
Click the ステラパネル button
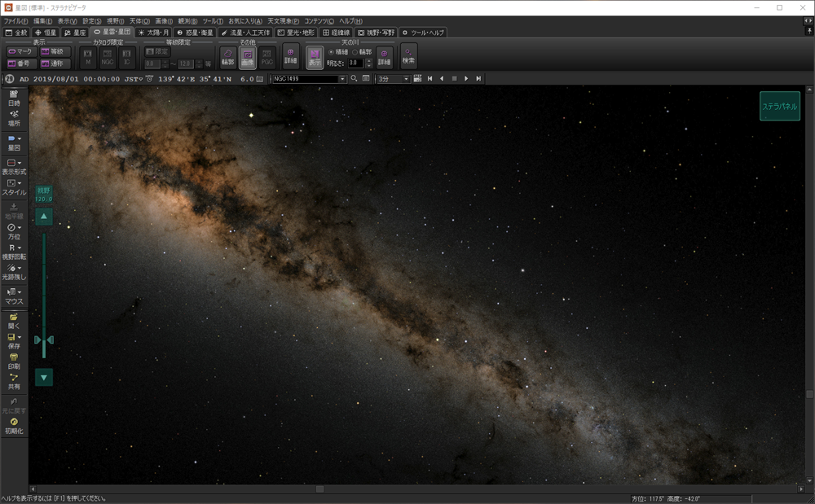(x=779, y=106)
